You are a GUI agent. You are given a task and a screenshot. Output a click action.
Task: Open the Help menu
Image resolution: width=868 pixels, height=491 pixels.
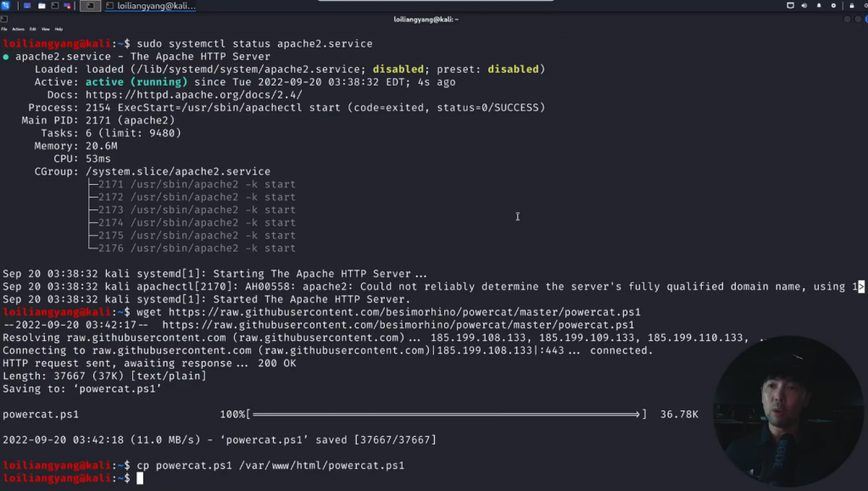pos(58,29)
